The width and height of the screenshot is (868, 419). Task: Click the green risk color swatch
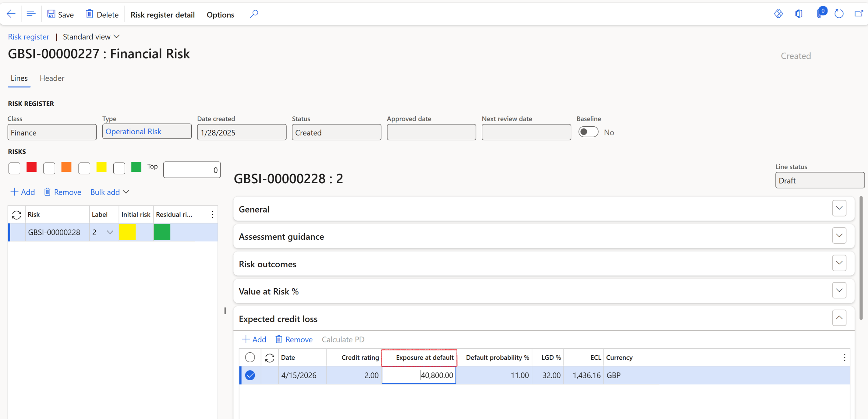(136, 167)
